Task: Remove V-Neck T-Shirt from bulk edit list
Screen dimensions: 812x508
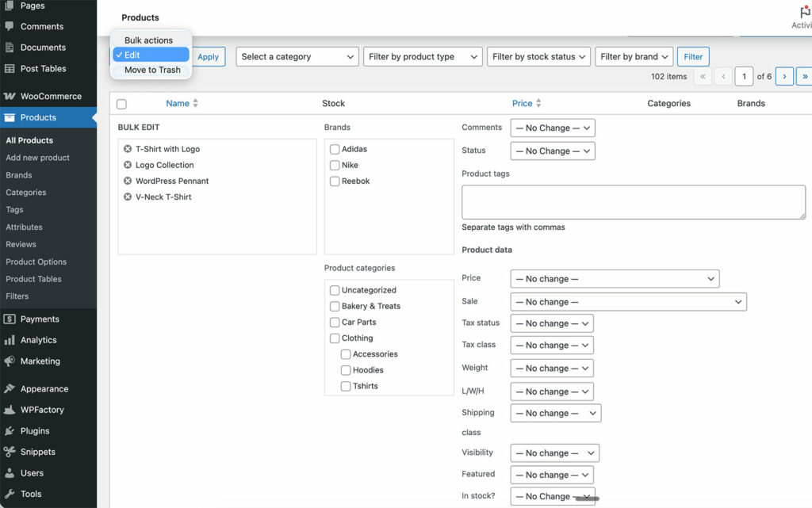Action: point(128,197)
